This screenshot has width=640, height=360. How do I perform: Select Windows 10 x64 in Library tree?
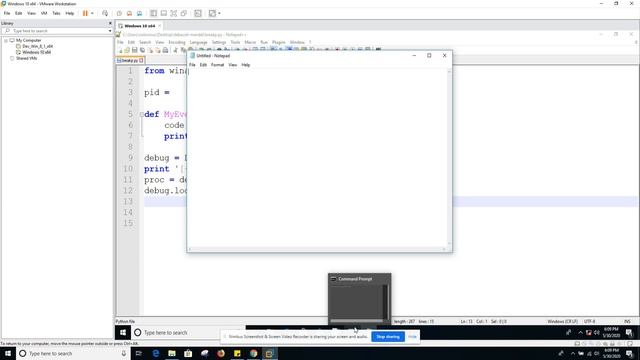tap(37, 52)
